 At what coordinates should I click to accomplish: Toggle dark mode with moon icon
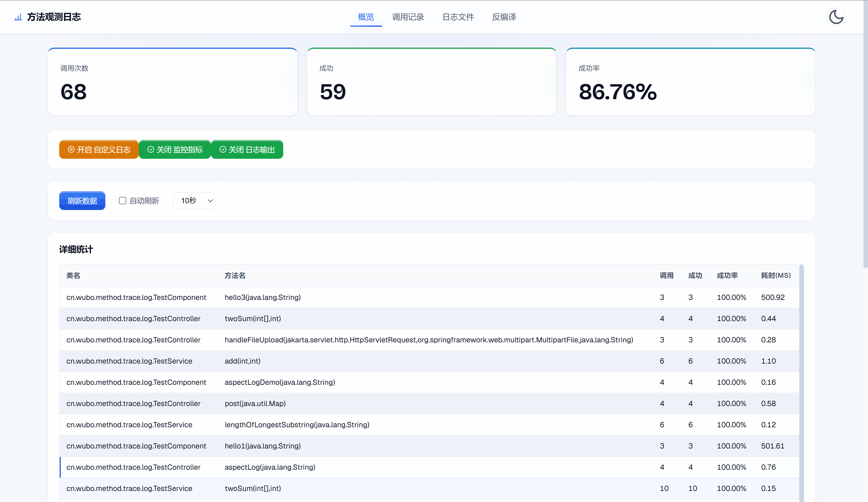(836, 17)
